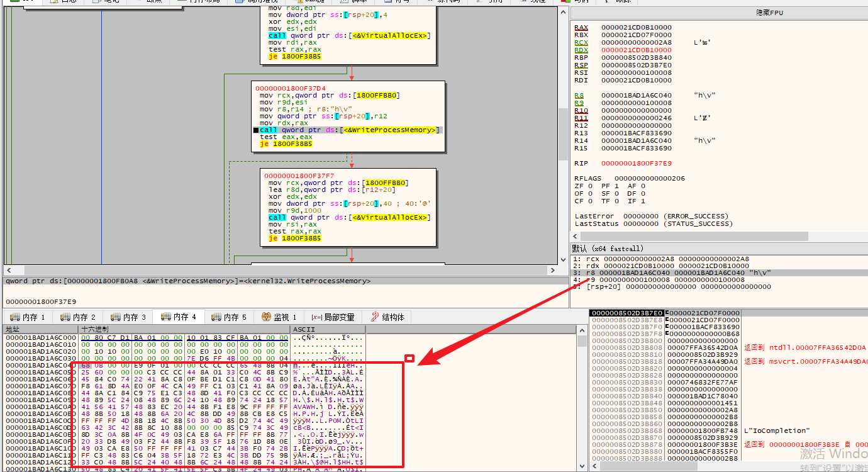This screenshot has height=472, width=868.
Task: Select the R15 register name
Action: coord(581,149)
